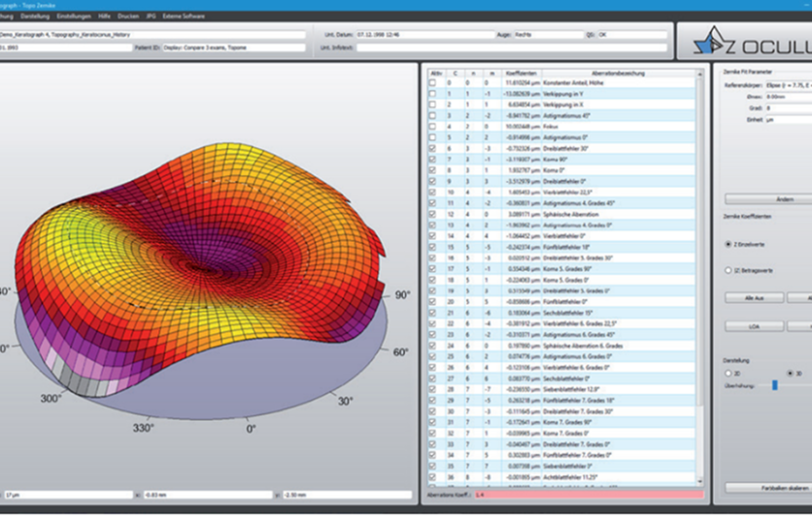Open the Referenzkörper dropdown

pyautogui.click(x=789, y=85)
